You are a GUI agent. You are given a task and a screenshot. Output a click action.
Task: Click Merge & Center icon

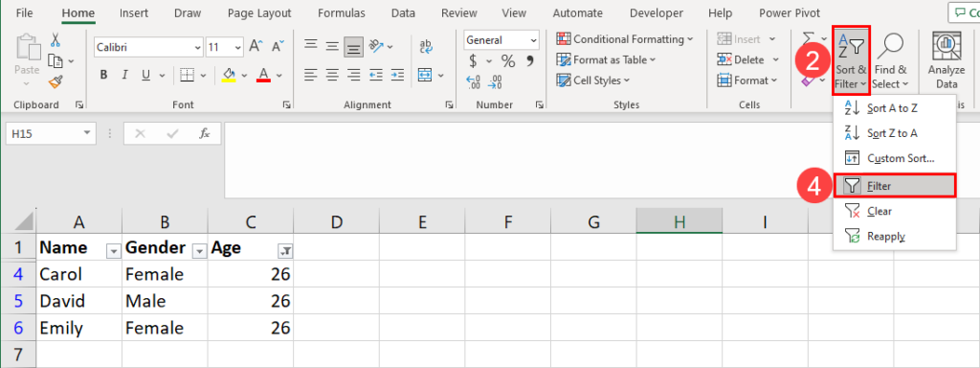point(426,75)
